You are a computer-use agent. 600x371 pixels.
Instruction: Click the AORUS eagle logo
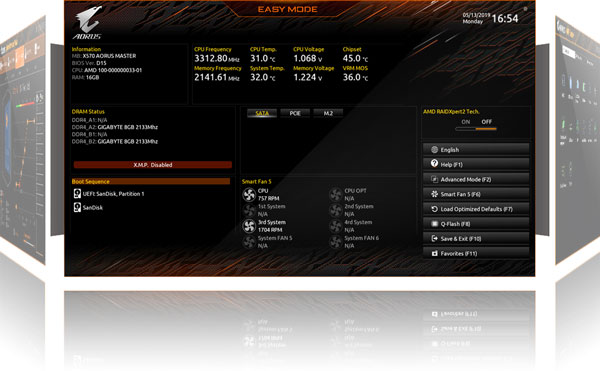88,23
